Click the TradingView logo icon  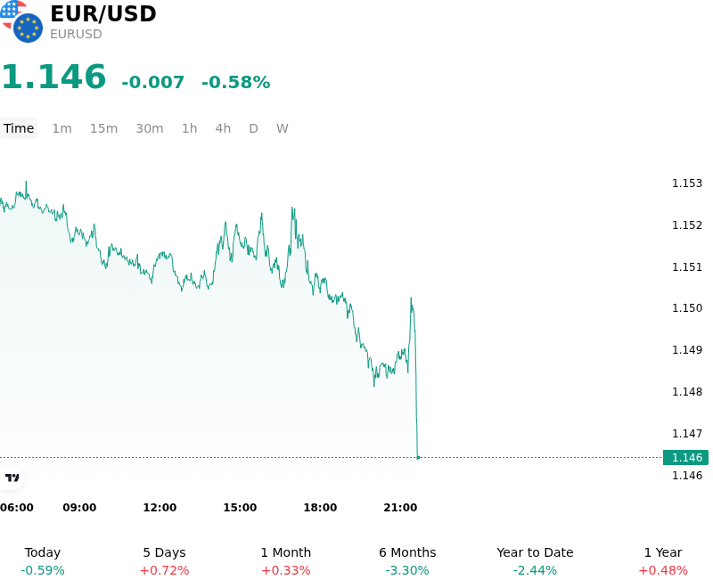[x=12, y=478]
